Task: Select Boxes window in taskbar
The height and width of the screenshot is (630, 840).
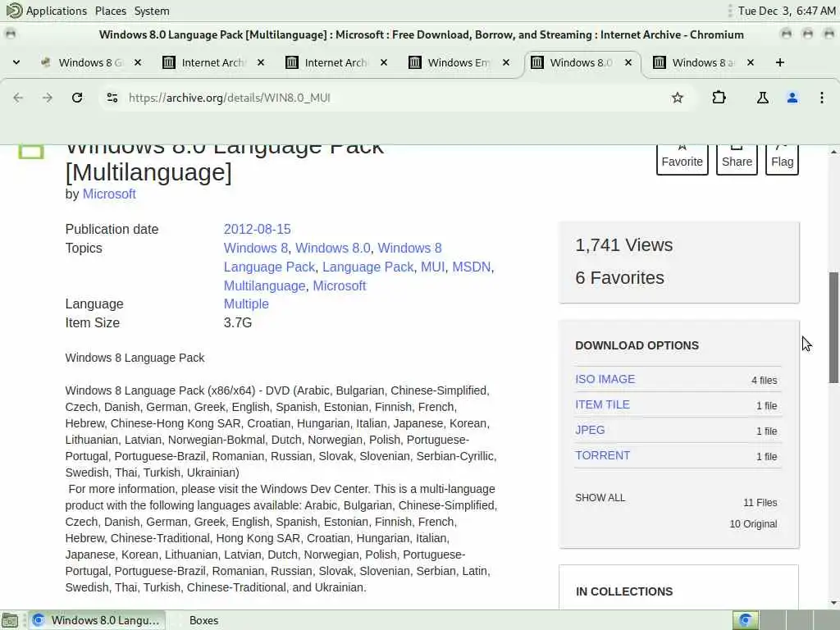Action: tap(203, 620)
